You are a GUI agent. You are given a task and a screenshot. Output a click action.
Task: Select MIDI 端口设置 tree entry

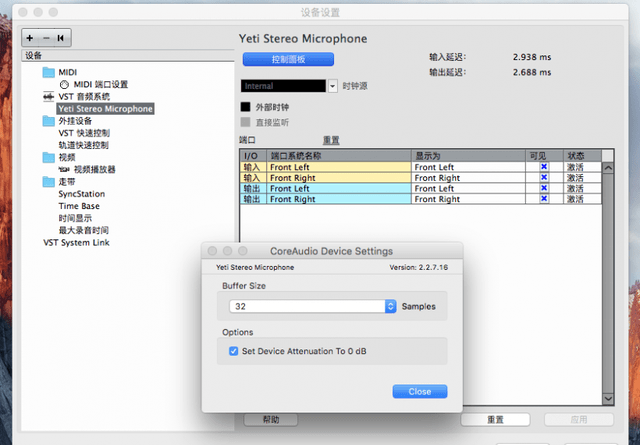point(101,85)
